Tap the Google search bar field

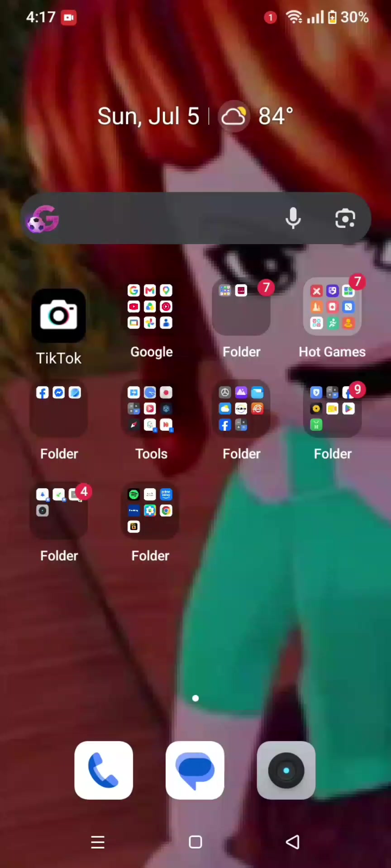pos(195,218)
